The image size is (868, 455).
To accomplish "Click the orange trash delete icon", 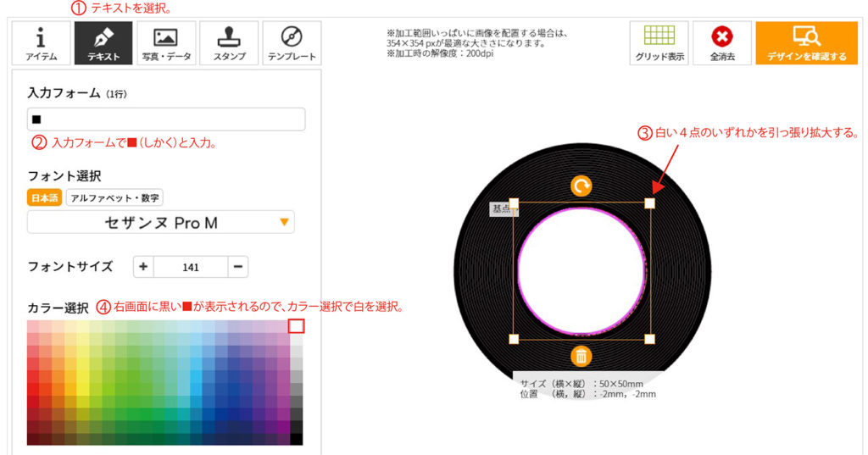I will (x=581, y=356).
